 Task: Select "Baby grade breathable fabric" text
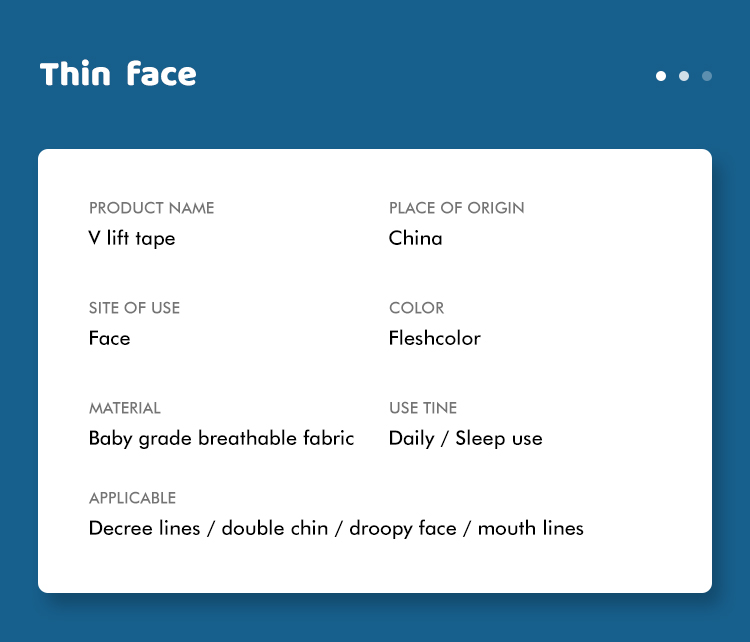[x=221, y=438]
